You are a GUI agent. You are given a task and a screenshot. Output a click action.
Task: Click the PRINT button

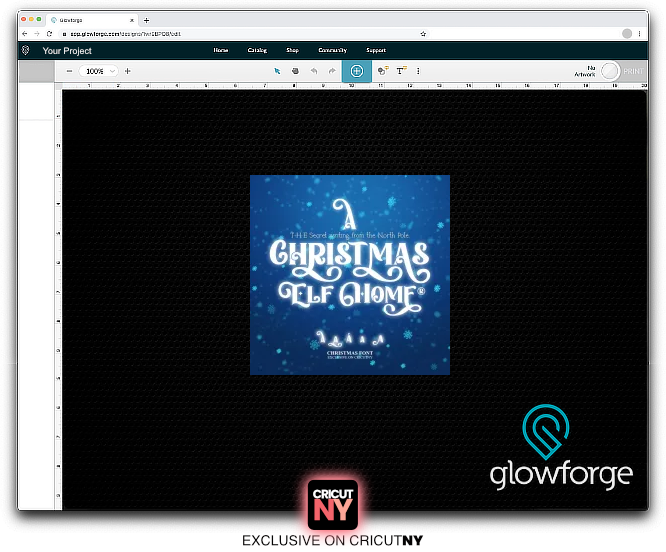[633, 71]
